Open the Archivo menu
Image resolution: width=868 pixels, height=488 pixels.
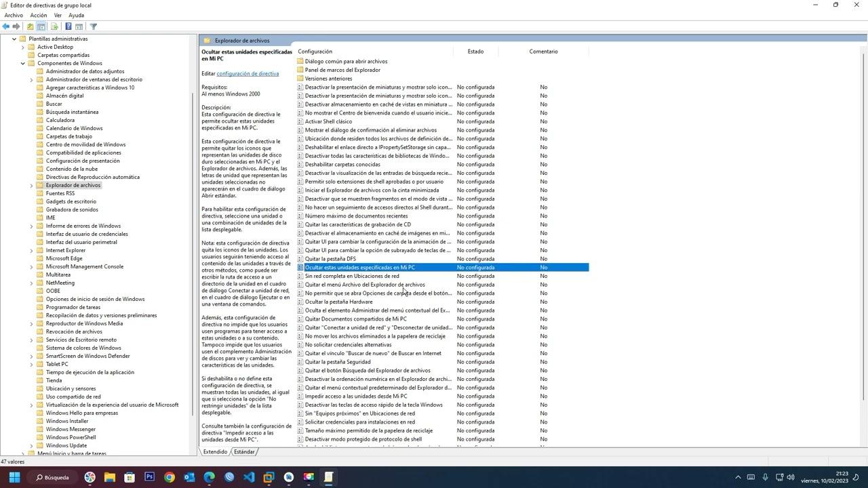point(14,15)
